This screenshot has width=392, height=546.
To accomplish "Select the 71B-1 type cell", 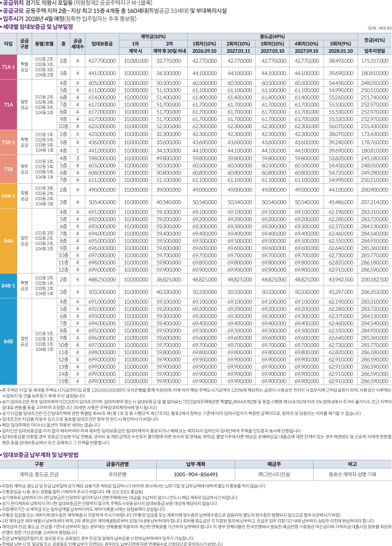I will pyautogui.click(x=9, y=142).
